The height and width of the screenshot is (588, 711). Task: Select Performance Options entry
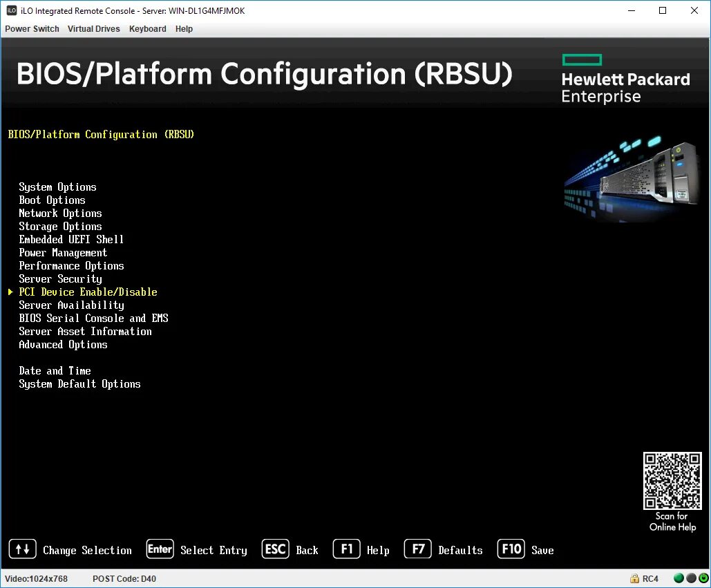[x=71, y=265]
